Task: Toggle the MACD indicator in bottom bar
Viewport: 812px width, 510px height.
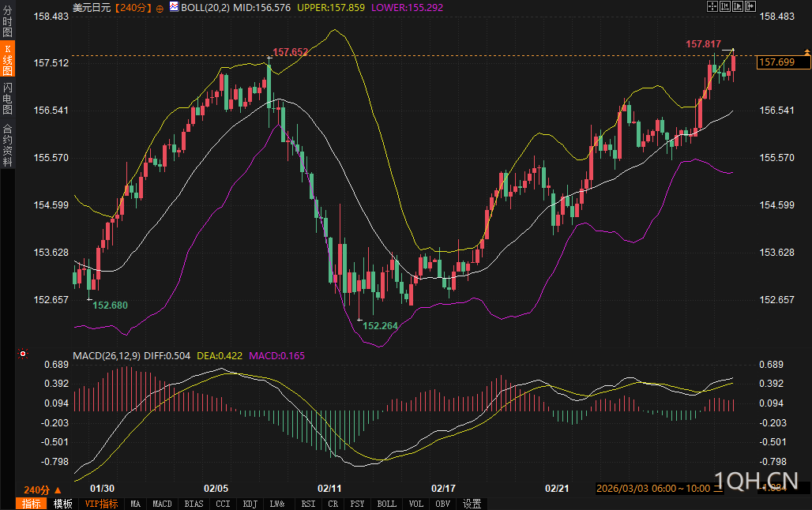Action: tap(162, 504)
